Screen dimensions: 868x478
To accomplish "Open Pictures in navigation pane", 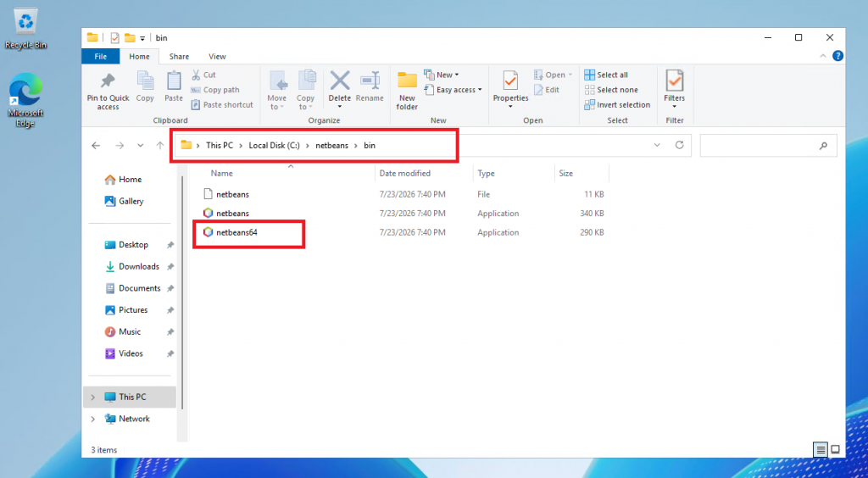I will [133, 310].
